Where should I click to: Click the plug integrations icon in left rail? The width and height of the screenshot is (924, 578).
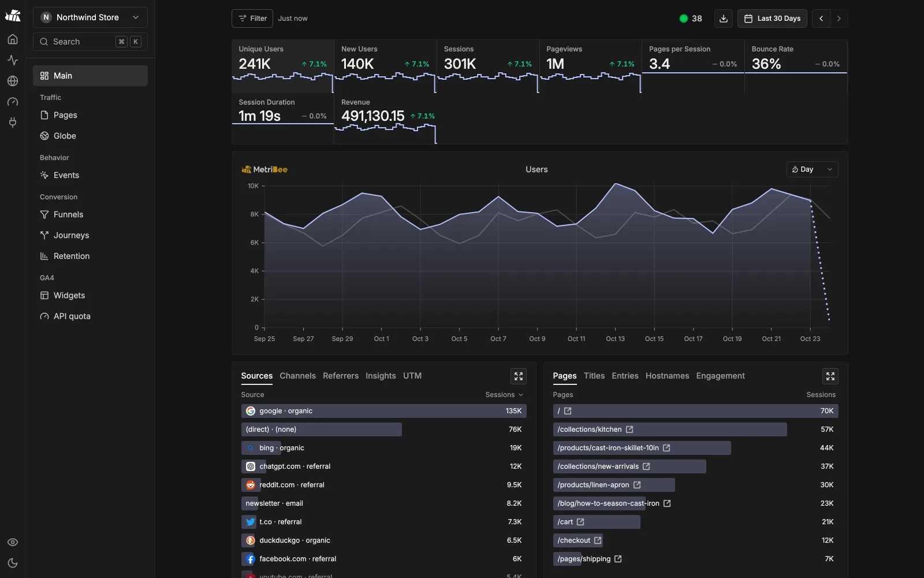point(13,123)
